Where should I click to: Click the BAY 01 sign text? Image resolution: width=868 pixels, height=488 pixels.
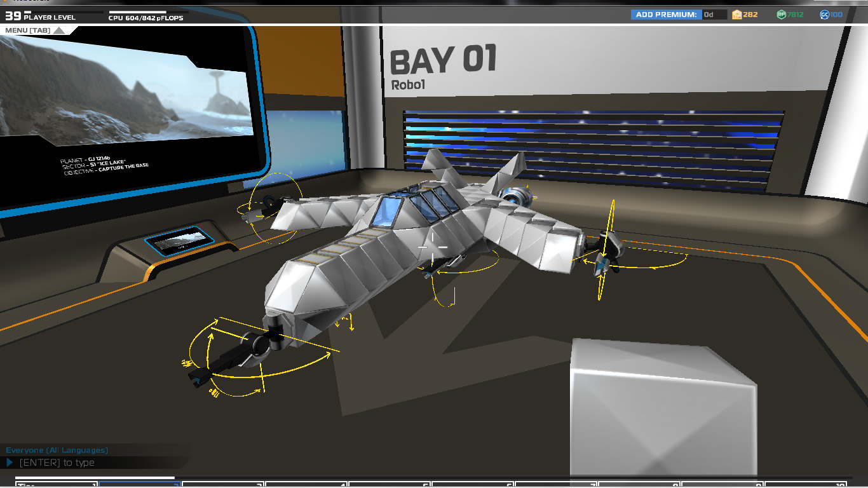click(443, 60)
